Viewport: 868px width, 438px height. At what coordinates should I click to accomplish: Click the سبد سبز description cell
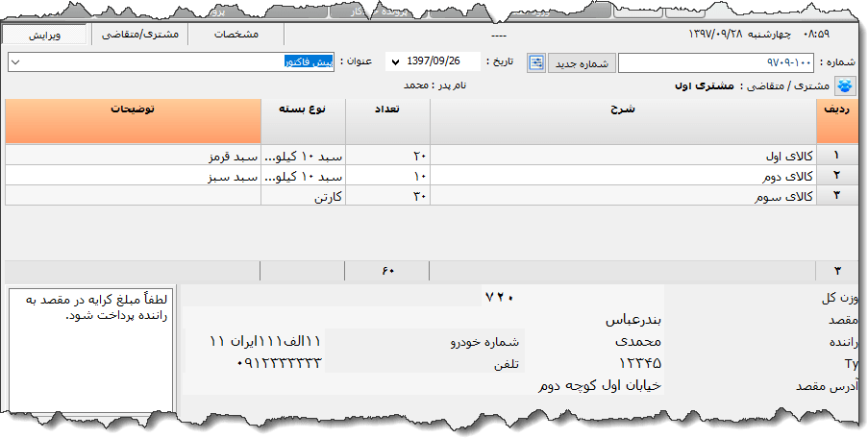[x=133, y=176]
